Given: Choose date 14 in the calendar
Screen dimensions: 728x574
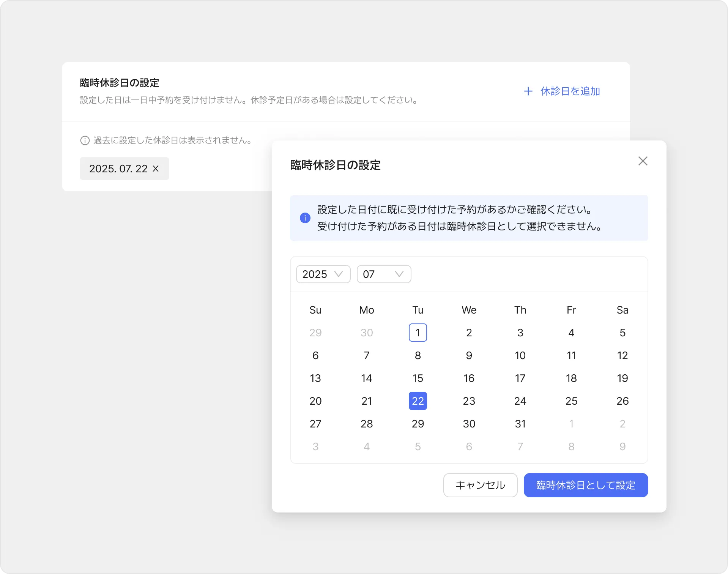Looking at the screenshot, I should pos(367,378).
